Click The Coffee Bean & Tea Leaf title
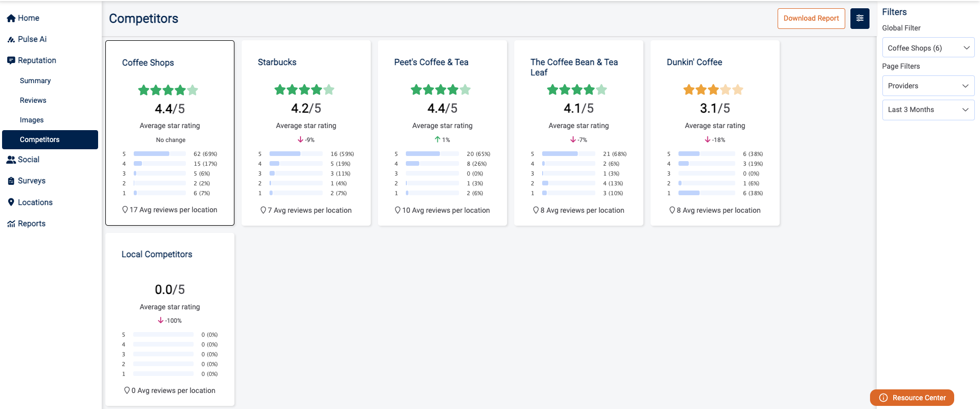This screenshot has width=980, height=409. pyautogui.click(x=574, y=67)
